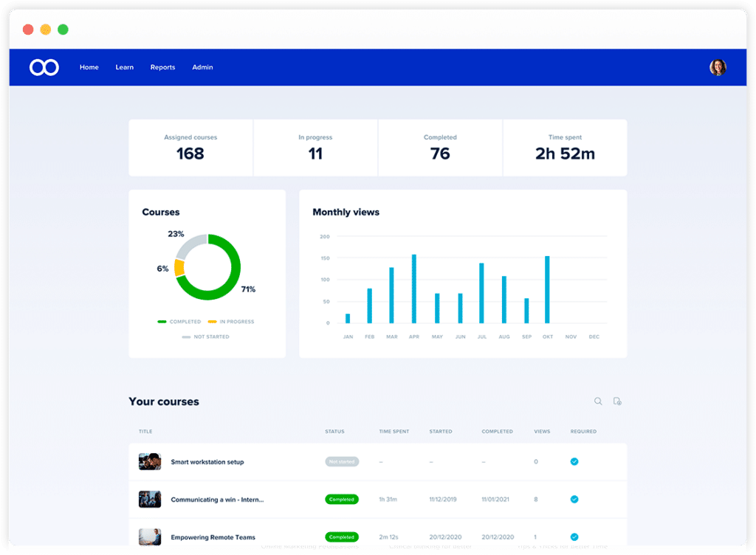
Task: Click the grey 23% donut segment
Action: tap(190, 246)
